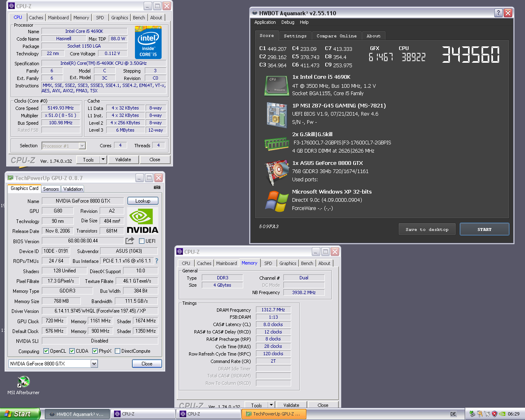Image resolution: width=525 pixels, height=420 pixels.
Task: Click the CPU-Z title bar icon of the top window
Action: [x=11, y=6]
